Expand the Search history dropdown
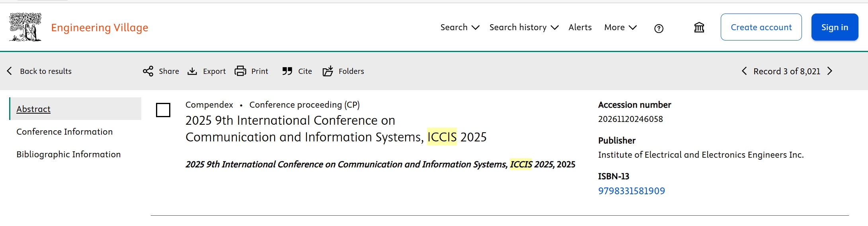 tap(524, 27)
